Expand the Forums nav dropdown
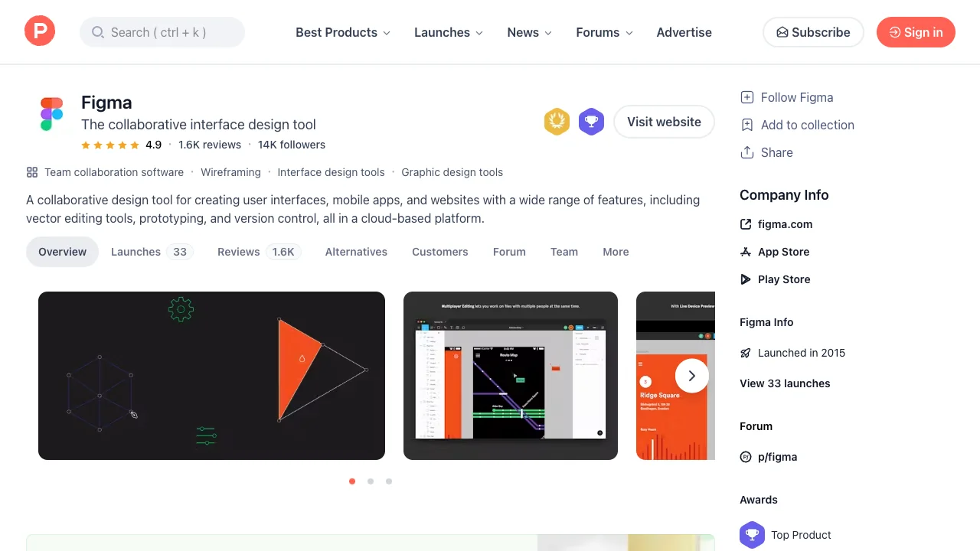Screen dimensions: 980x551 [605, 32]
